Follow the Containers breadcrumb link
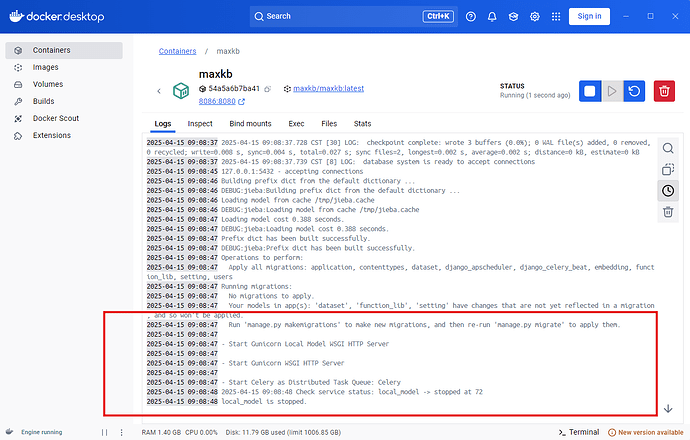This screenshot has height=440, width=690. [x=177, y=51]
